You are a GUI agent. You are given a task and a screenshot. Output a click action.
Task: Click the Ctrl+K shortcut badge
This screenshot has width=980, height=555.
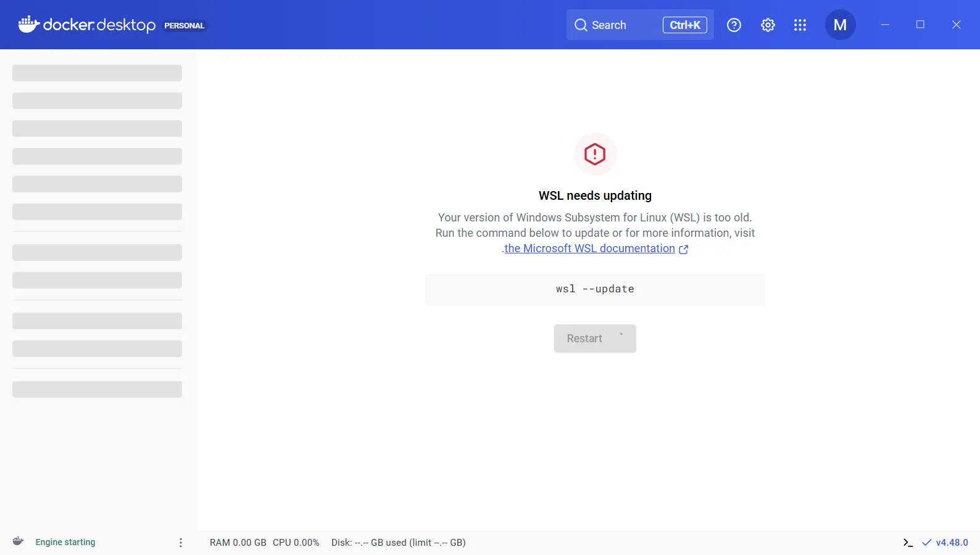tap(684, 25)
